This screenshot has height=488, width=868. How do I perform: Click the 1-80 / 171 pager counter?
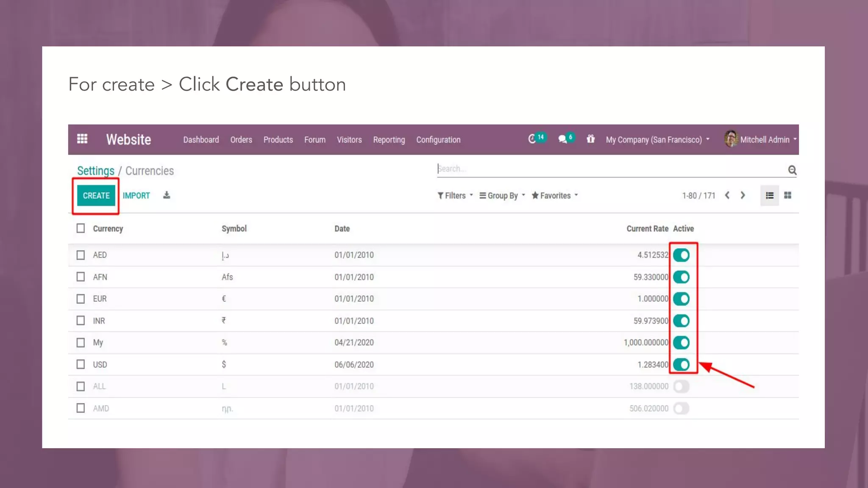coord(698,196)
